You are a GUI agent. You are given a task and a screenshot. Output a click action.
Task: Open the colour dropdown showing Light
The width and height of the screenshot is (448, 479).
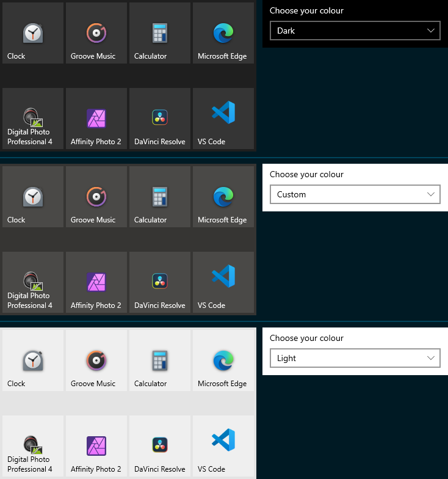click(355, 358)
